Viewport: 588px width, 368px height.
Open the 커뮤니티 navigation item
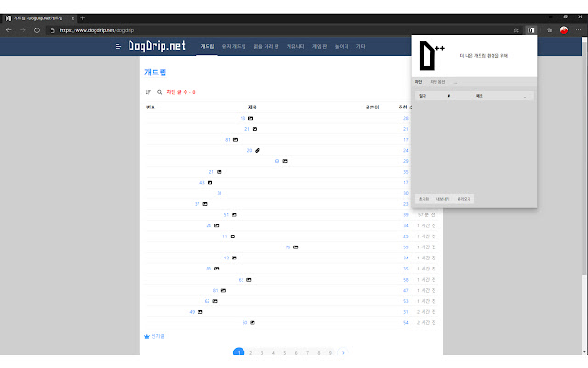click(x=295, y=46)
